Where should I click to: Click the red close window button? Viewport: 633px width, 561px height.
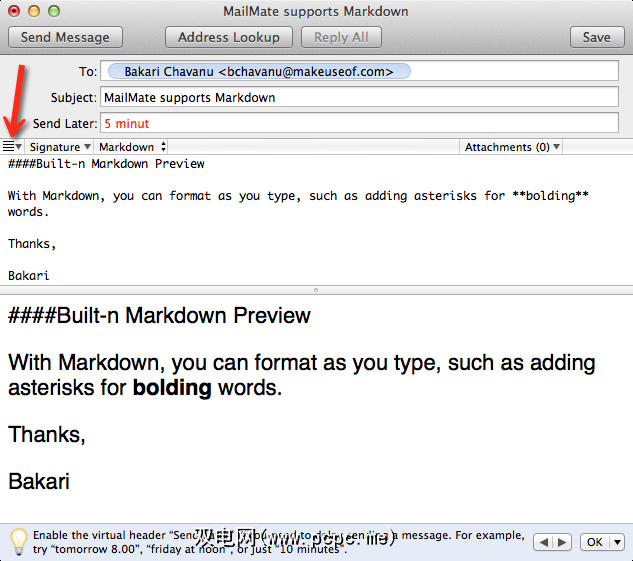[14, 11]
